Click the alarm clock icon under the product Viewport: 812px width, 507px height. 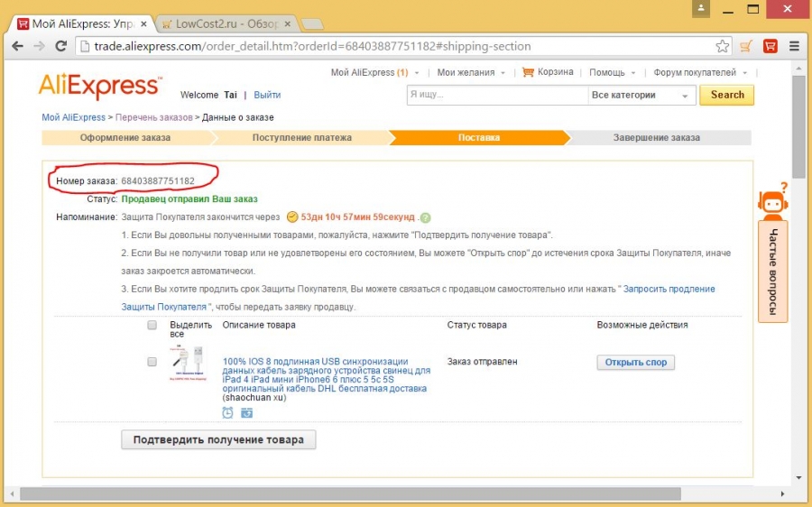pyautogui.click(x=227, y=412)
